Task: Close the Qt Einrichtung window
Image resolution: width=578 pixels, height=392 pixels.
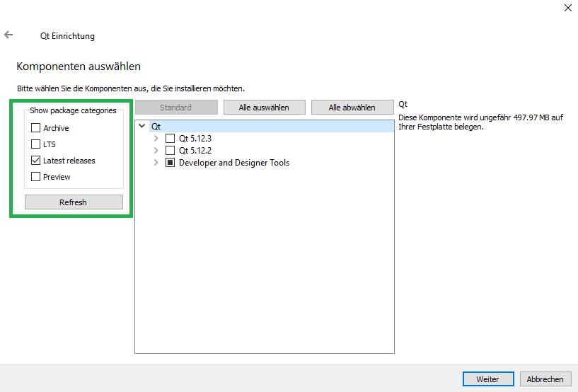Action: pos(567,8)
